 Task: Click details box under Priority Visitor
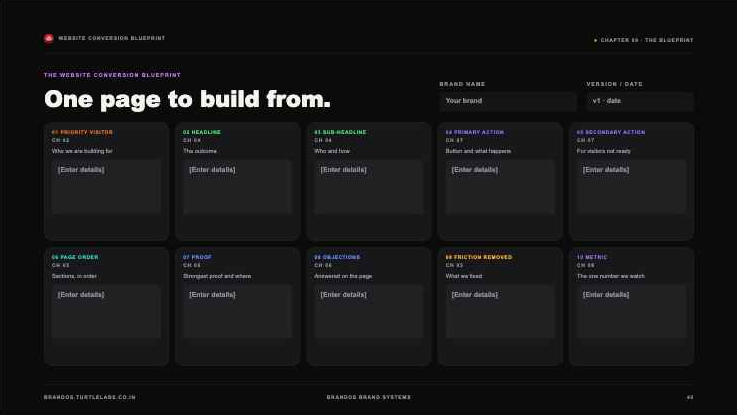click(x=106, y=187)
